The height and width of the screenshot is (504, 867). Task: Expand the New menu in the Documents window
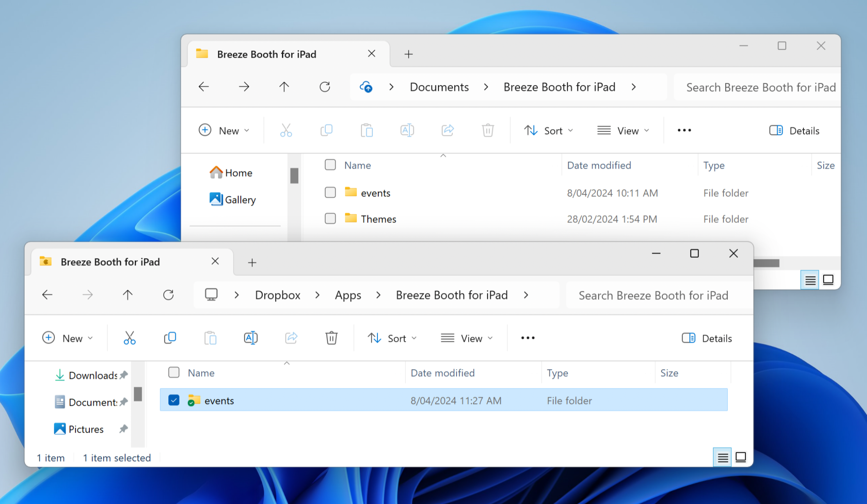(224, 131)
